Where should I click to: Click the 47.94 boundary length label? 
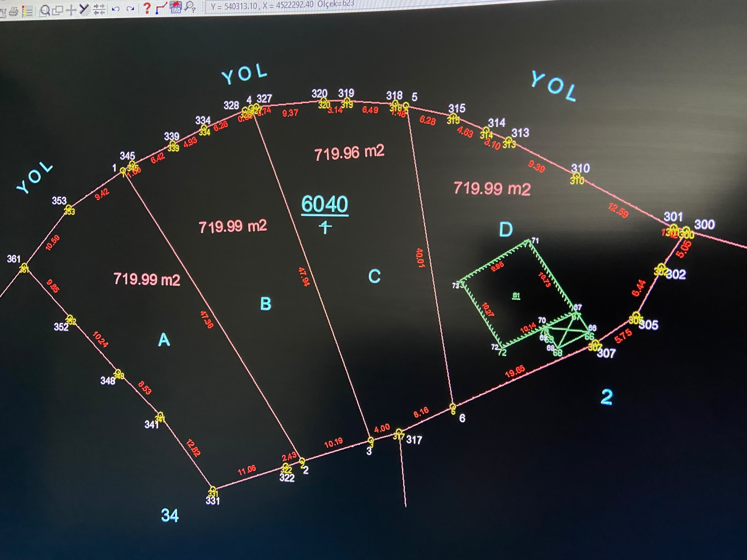pyautogui.click(x=303, y=277)
